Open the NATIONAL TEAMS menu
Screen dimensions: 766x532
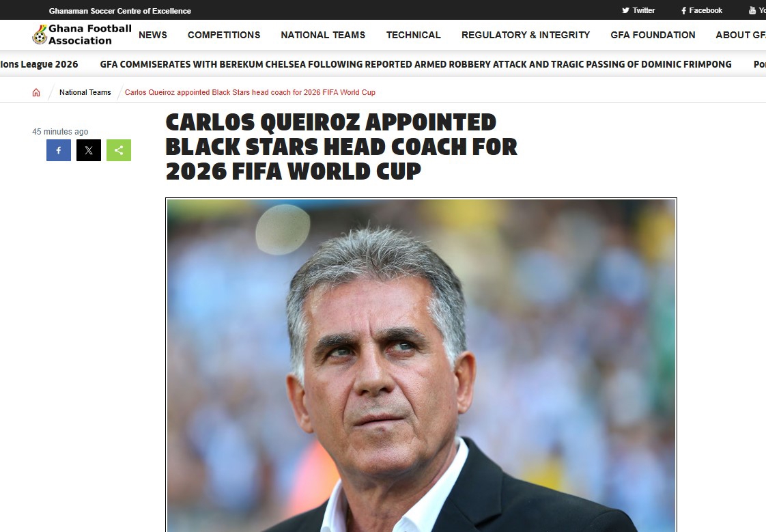[x=323, y=35]
